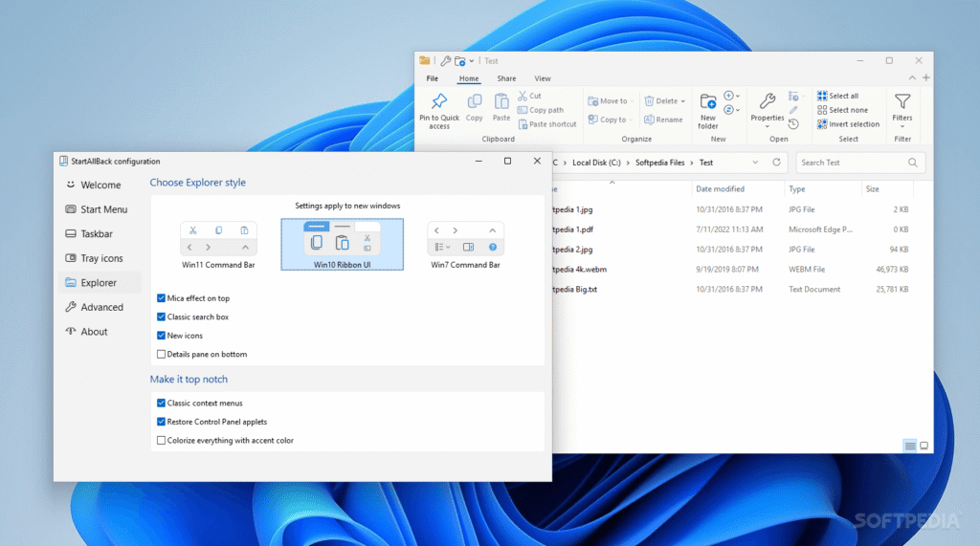Expand the address bar history dropdown
This screenshot has height=546, width=980.
pos(755,163)
